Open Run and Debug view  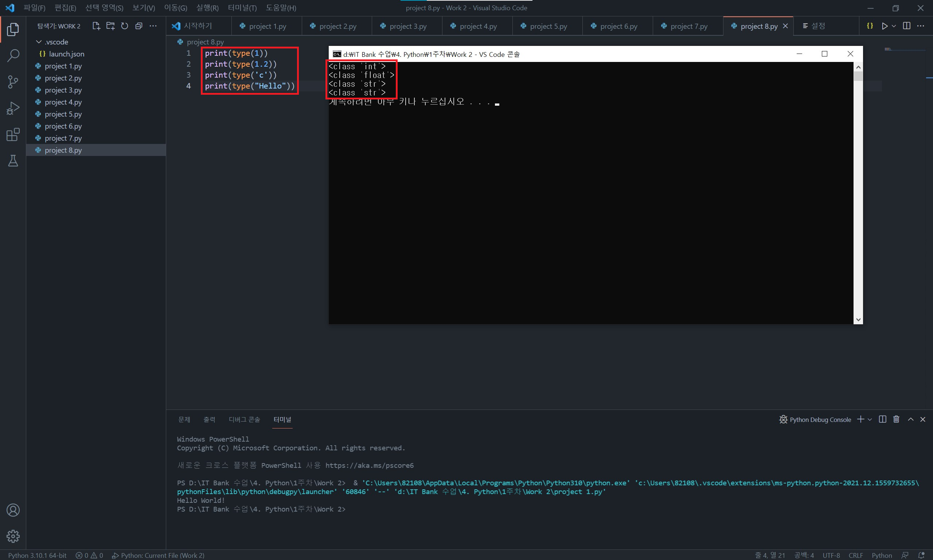(13, 108)
